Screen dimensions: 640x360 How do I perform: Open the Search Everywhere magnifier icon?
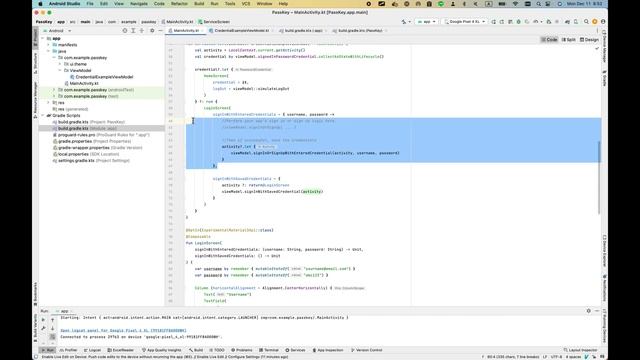point(586,22)
